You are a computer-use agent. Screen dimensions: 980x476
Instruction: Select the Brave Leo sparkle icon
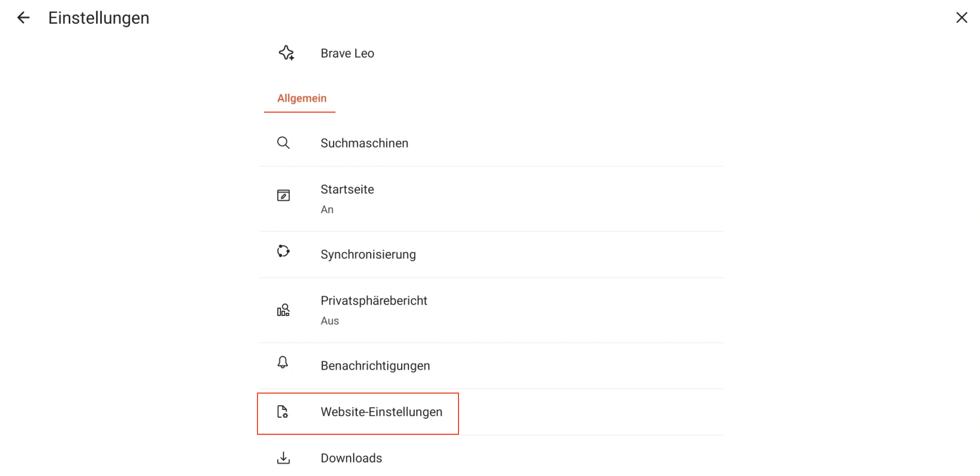coord(286,53)
